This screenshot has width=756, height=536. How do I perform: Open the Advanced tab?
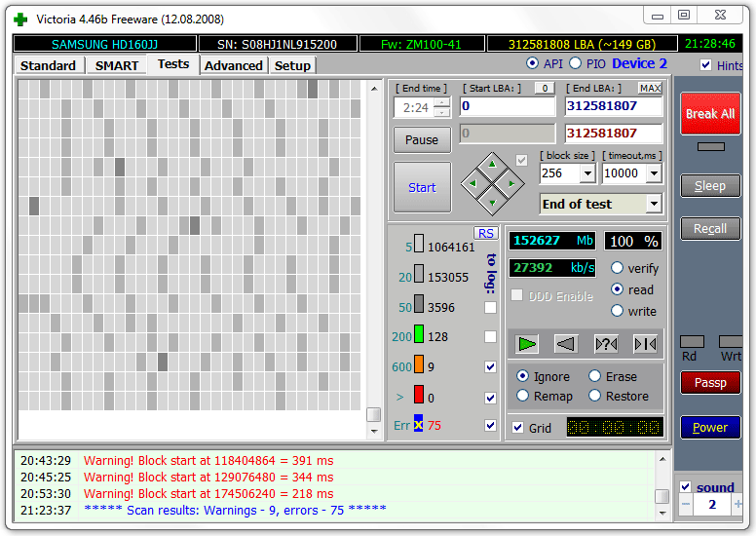[234, 65]
